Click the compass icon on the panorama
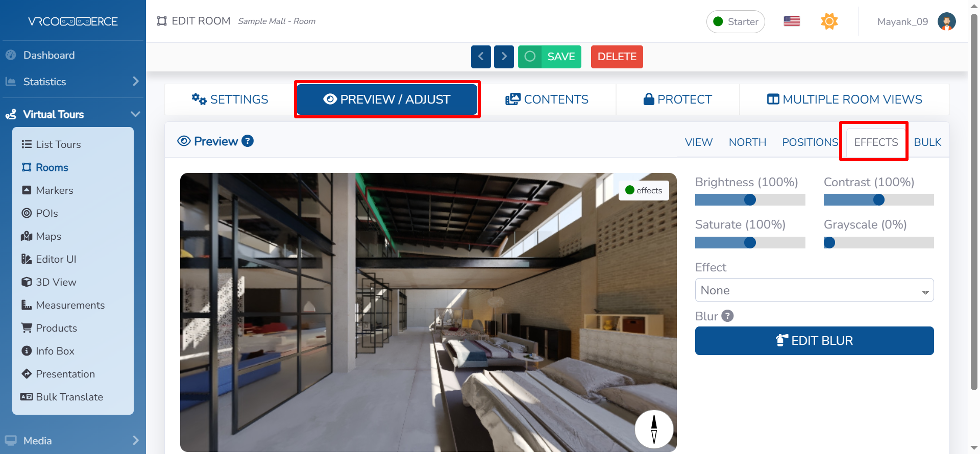Image resolution: width=980 pixels, height=454 pixels. click(x=654, y=429)
